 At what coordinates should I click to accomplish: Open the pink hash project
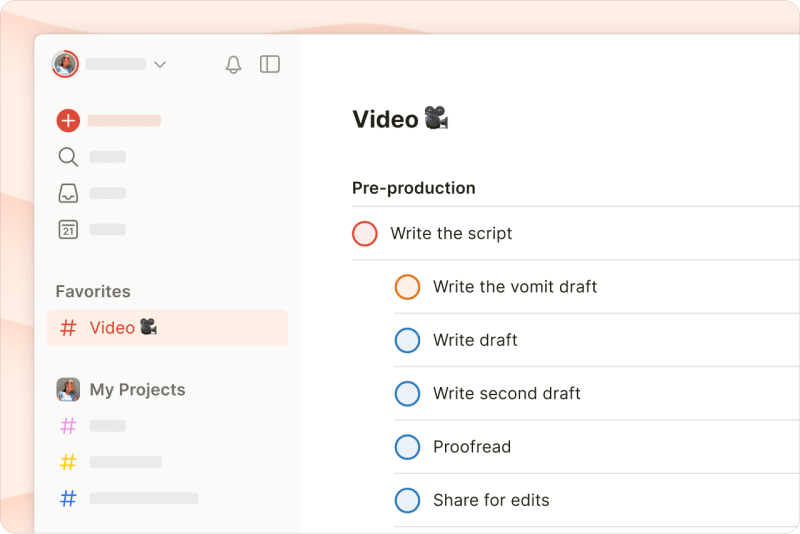(x=68, y=425)
